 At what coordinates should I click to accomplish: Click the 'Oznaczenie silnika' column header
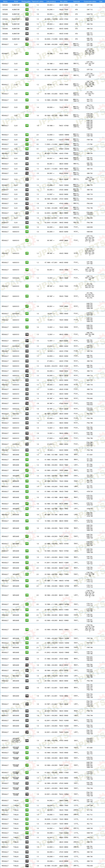90,1
